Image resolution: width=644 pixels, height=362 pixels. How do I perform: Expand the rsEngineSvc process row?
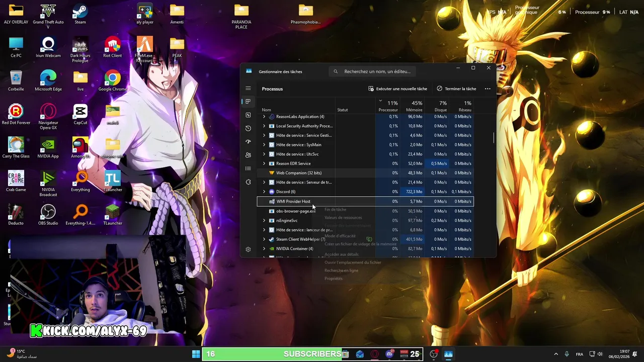pyautogui.click(x=264, y=221)
